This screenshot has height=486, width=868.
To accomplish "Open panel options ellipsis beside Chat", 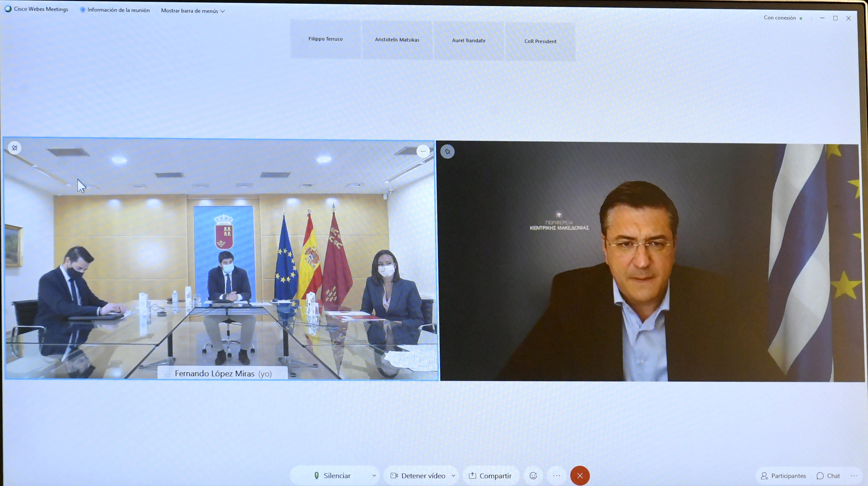I will pyautogui.click(x=854, y=476).
